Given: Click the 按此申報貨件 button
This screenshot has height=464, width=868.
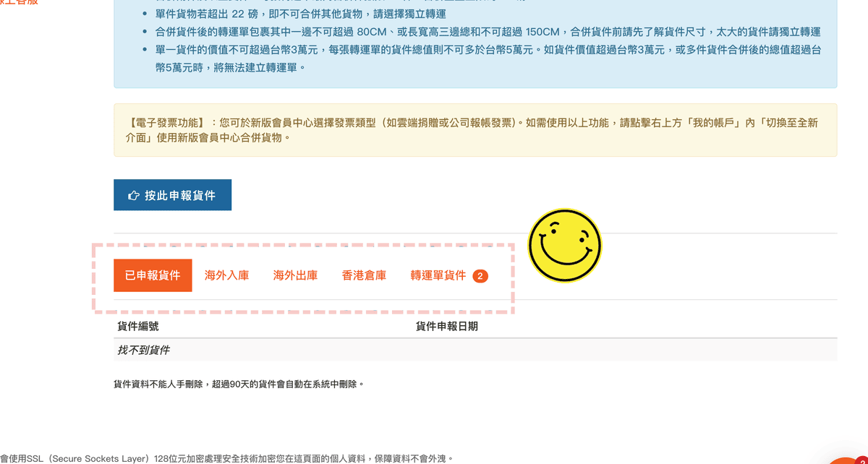Looking at the screenshot, I should tap(172, 195).
